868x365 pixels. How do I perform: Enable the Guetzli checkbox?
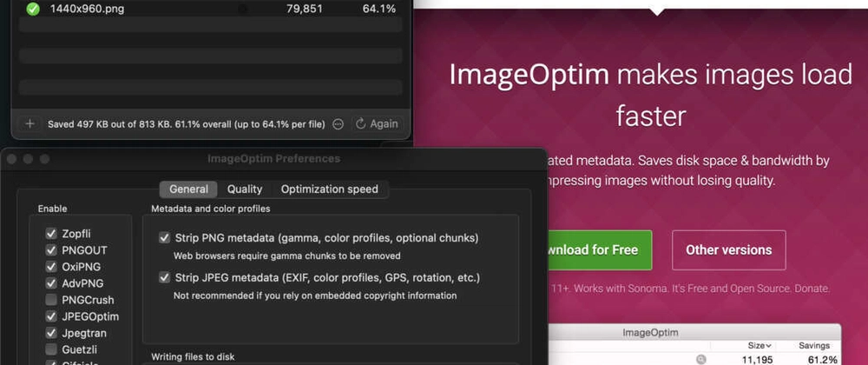coord(51,349)
